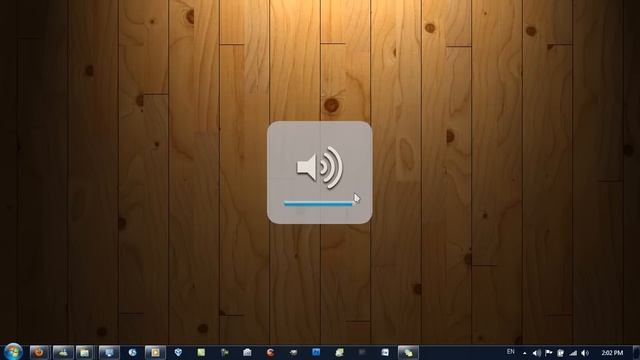This screenshot has height=360, width=640.
Task: Click the Show Desktop strip at taskbar end
Action: (636, 352)
